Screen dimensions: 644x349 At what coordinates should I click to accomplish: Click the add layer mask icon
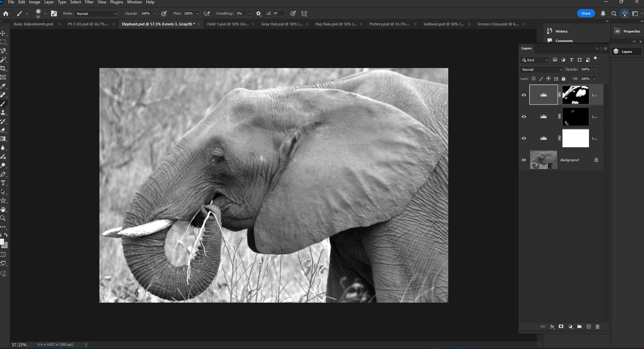561,327
